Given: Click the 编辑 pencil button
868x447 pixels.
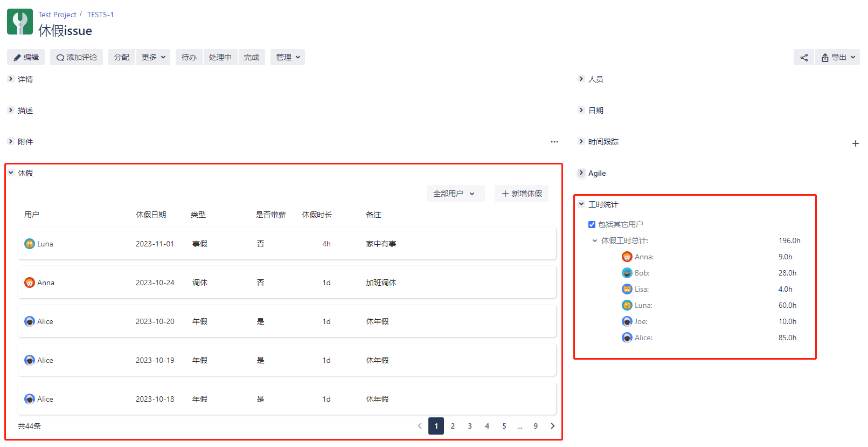Looking at the screenshot, I should point(26,57).
